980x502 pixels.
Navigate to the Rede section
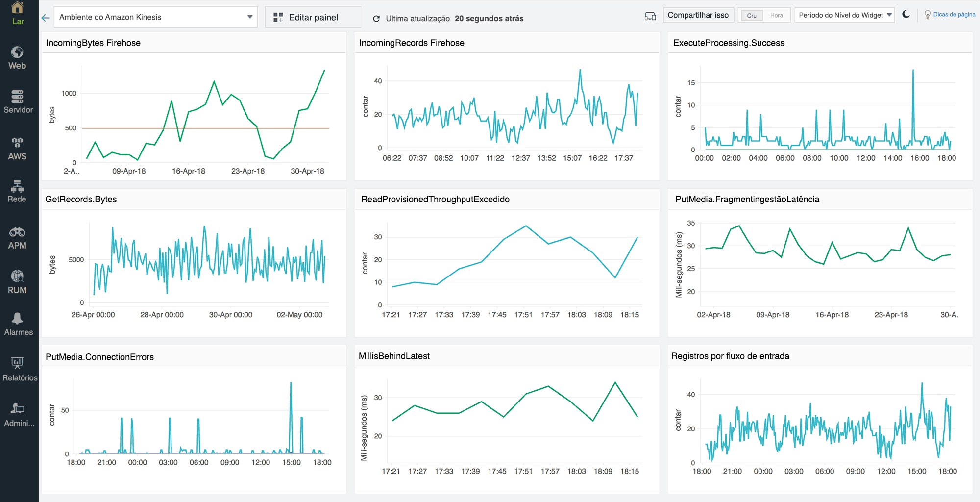click(x=18, y=190)
